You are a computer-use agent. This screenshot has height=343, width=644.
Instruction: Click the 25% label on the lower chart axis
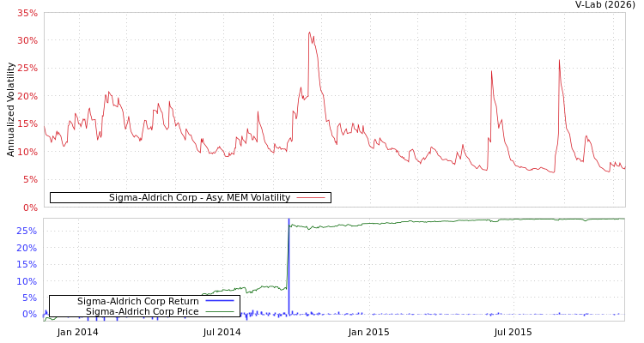27,232
